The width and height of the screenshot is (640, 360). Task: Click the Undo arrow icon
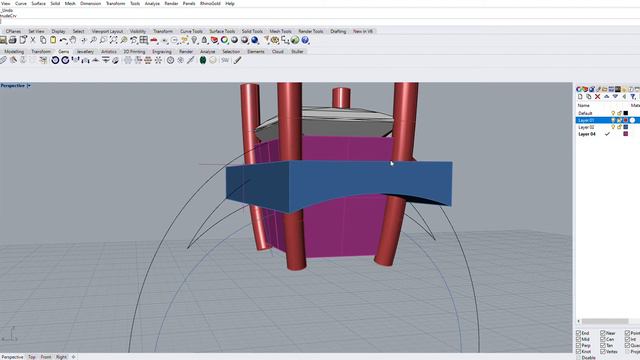pos(63,40)
